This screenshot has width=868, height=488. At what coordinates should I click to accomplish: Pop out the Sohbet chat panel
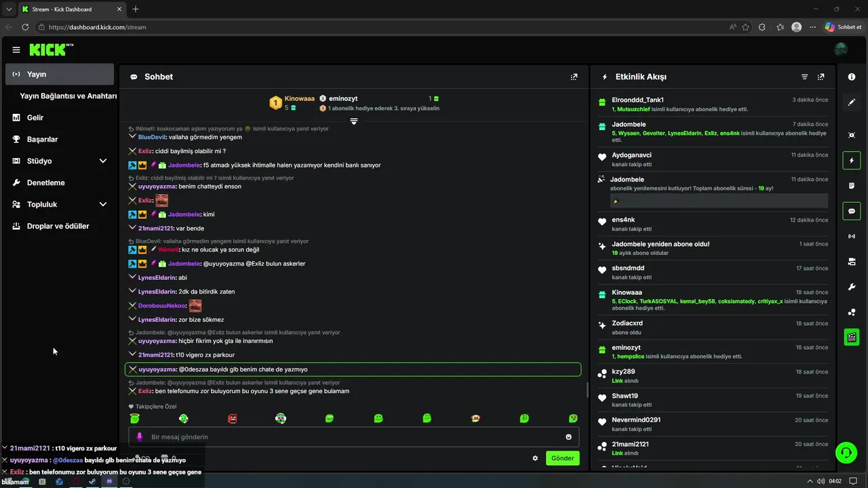coord(574,77)
